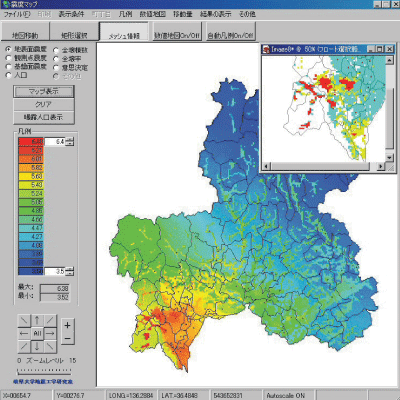Decrease legend minimum value spinner 3.5
400x400 pixels.
click(70, 273)
